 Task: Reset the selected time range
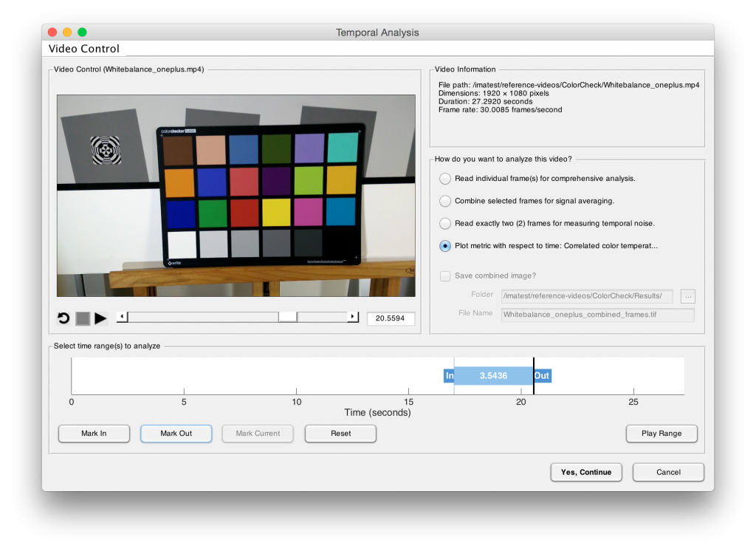[340, 434]
